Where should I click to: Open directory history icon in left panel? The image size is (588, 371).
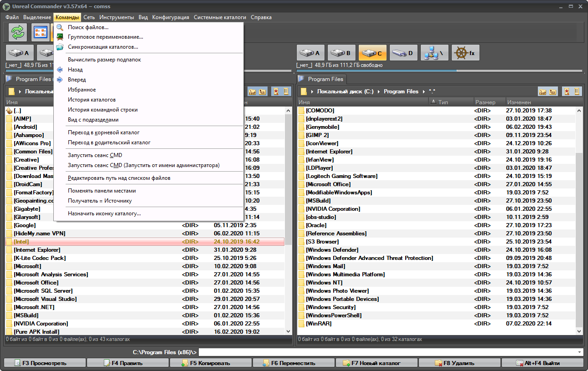287,91
